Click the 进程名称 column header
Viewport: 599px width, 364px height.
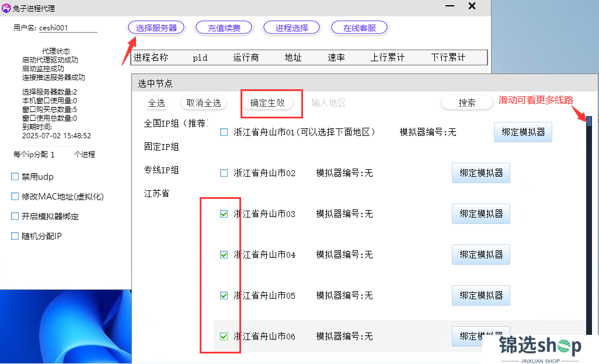point(151,58)
